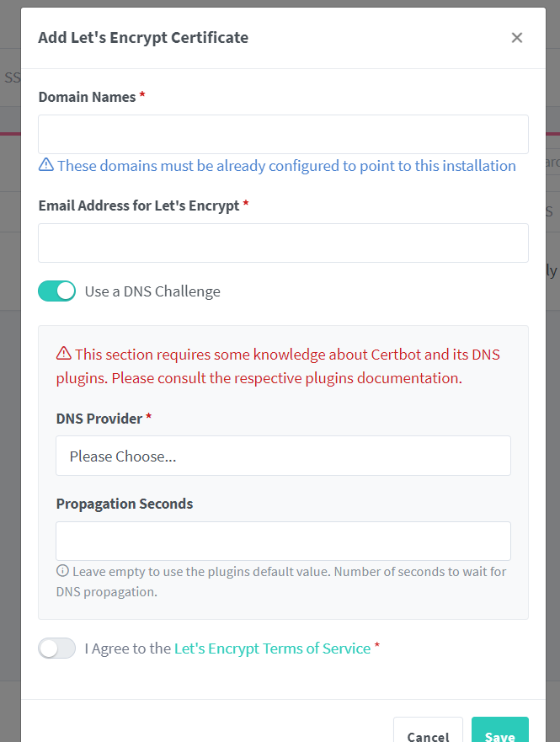The height and width of the screenshot is (742, 560).
Task: Click the blue warning triangle under Domain Names
Action: tap(45, 165)
